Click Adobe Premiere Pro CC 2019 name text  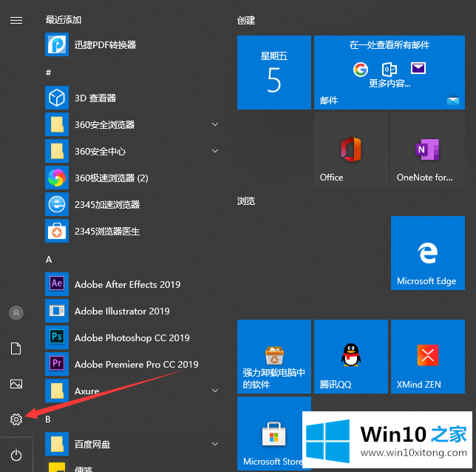[136, 364]
